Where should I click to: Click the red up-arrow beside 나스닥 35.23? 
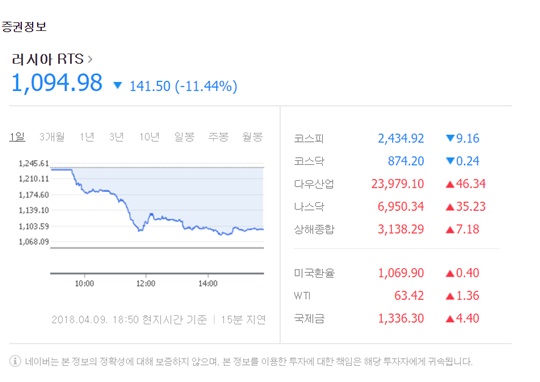(x=450, y=207)
